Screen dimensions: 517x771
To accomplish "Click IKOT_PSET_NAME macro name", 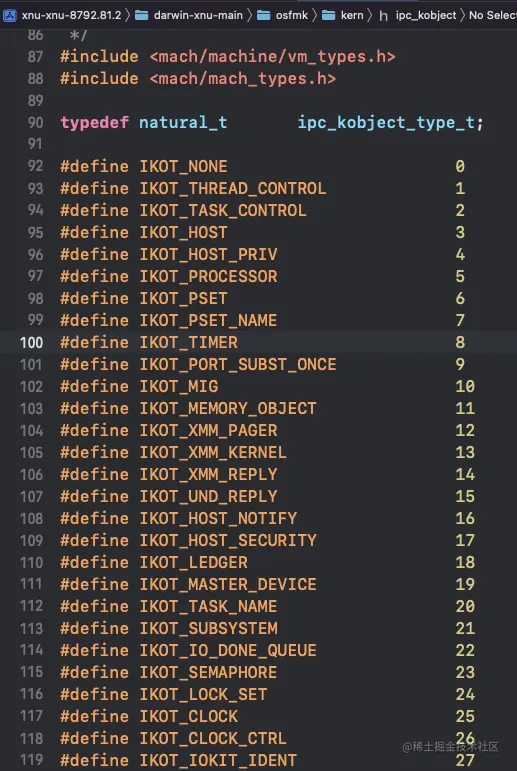I will [208, 320].
